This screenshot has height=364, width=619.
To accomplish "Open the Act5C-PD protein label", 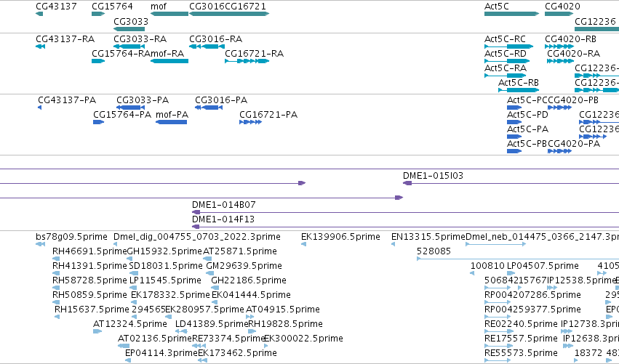I will pyautogui.click(x=528, y=115).
